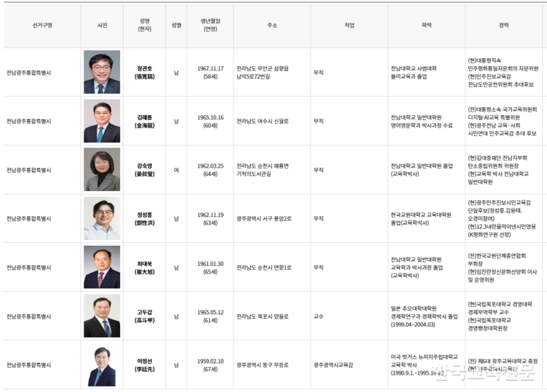The height and width of the screenshot is (392, 547).
Task: Click the photo of 이정선
Action: tap(102, 365)
